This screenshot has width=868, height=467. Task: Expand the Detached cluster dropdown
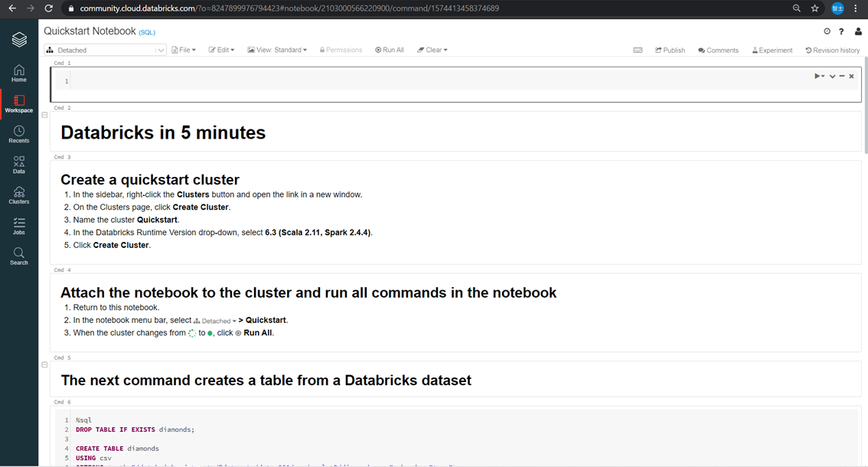(105, 50)
